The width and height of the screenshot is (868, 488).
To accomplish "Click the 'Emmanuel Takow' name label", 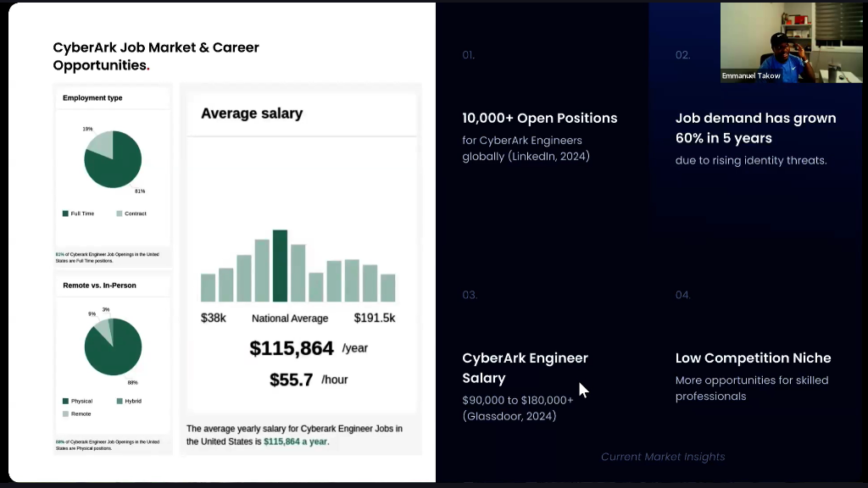I will (x=751, y=75).
